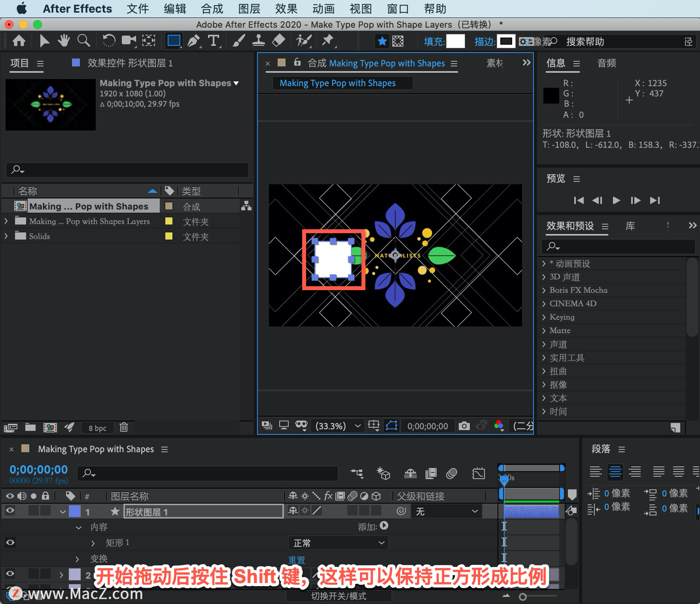
Task: Expand Making Pop with Shapes Layers folder
Action: click(x=6, y=221)
